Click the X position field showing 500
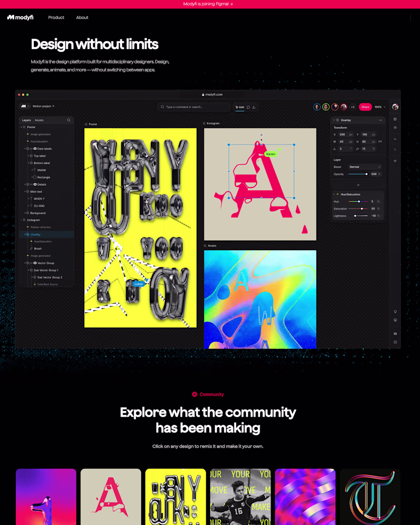Image resolution: width=420 pixels, height=525 pixels. coord(346,135)
